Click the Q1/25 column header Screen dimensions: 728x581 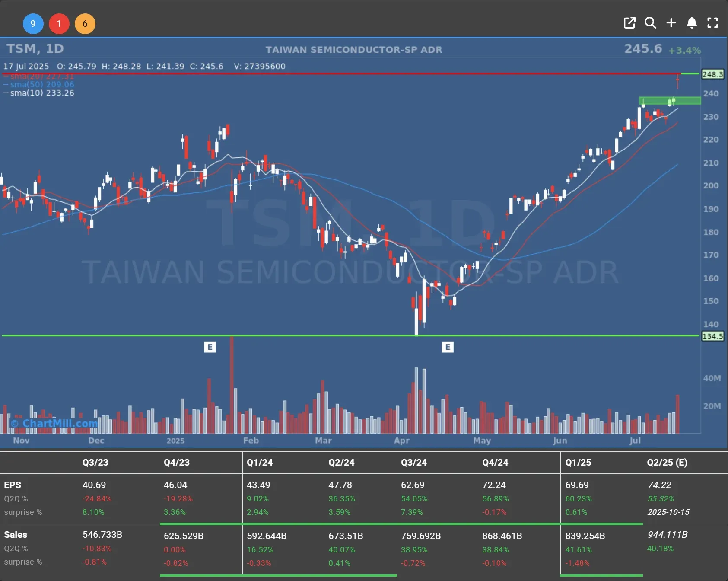tap(578, 463)
